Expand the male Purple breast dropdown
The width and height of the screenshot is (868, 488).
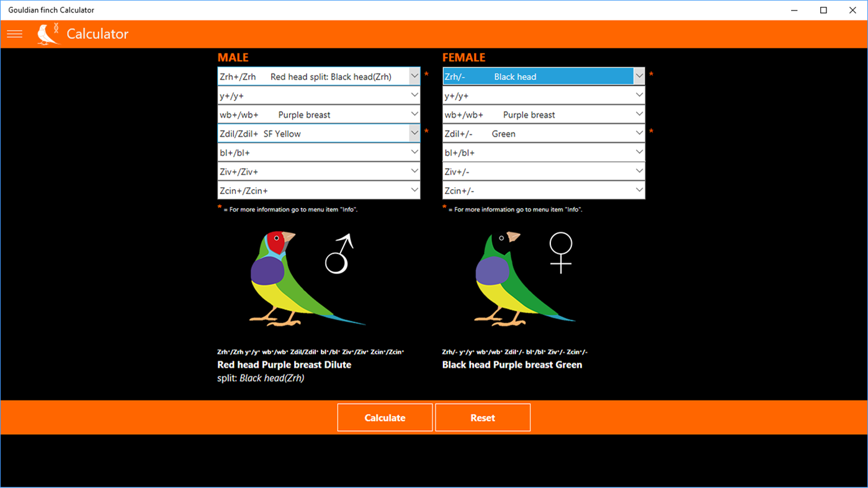tap(318, 114)
